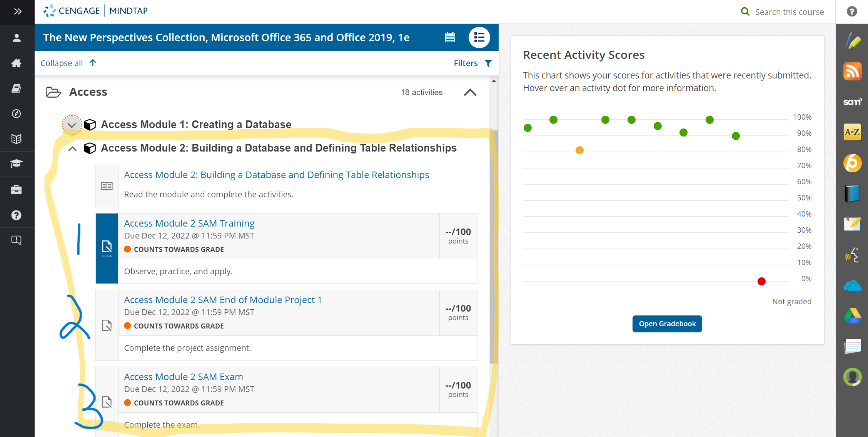Screen dimensions: 868x437
Task: Collapse the Access unit folder
Action: [x=470, y=92]
